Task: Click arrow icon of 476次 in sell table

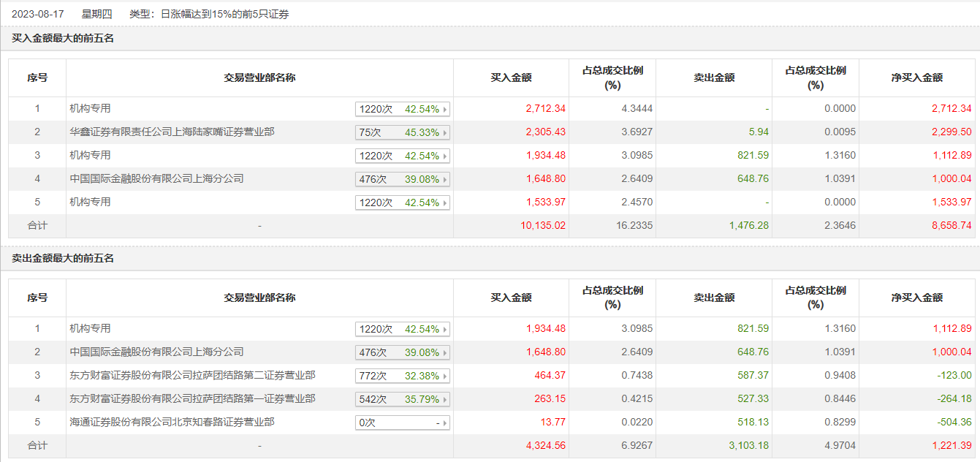Action: 444,352
